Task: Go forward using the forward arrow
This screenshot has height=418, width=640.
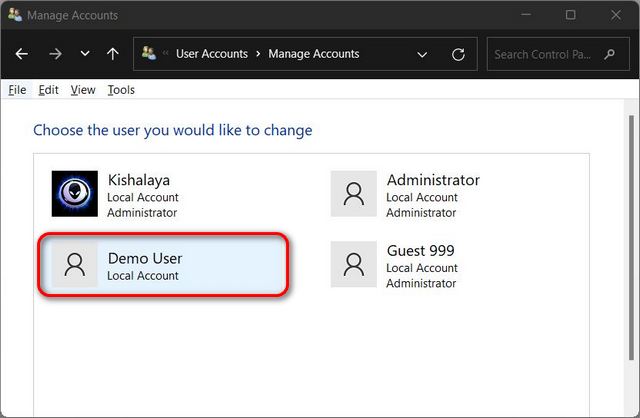Action: pyautogui.click(x=55, y=54)
